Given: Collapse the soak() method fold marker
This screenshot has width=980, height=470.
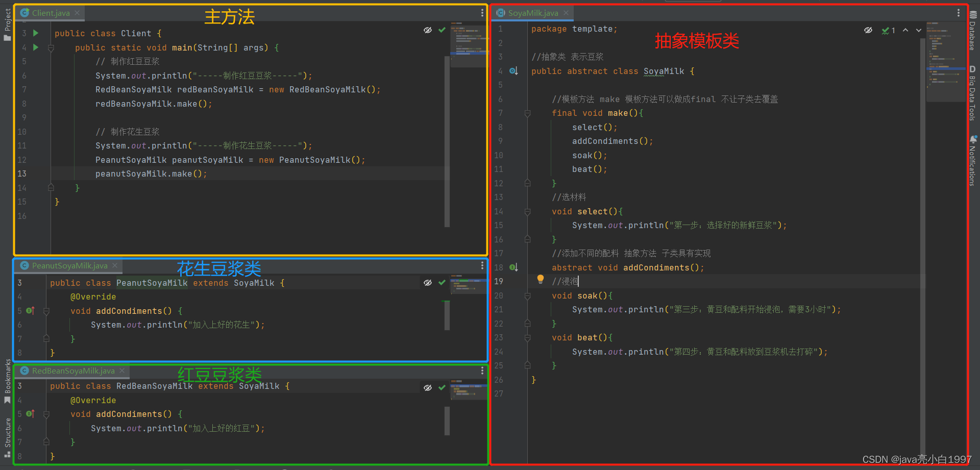Looking at the screenshot, I should pyautogui.click(x=528, y=295).
